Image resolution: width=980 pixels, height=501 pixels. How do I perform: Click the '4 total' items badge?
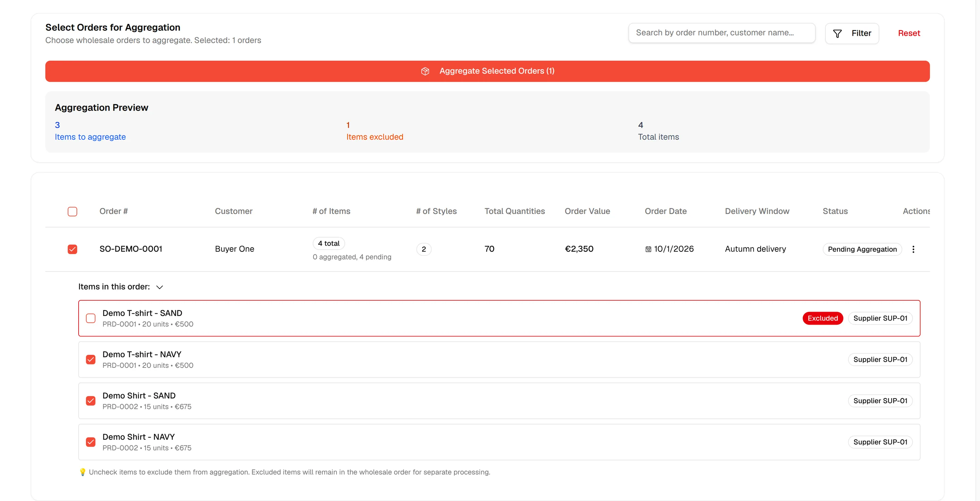(x=329, y=243)
